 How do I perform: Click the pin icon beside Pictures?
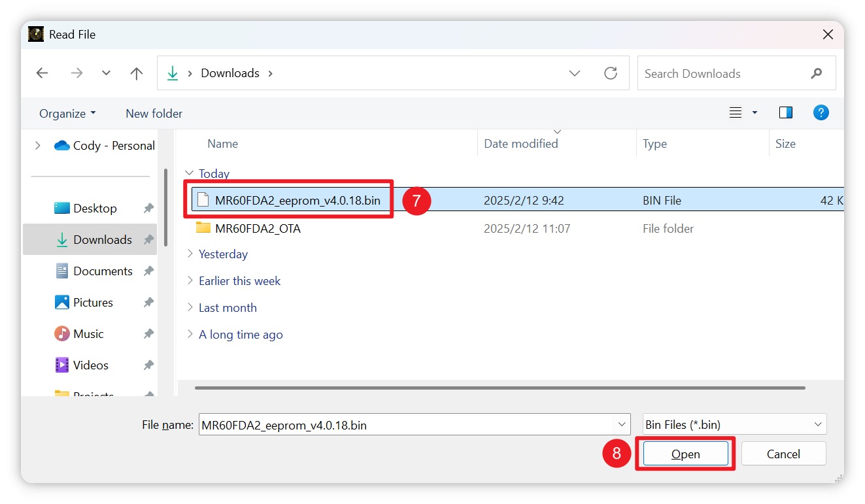pos(148,302)
